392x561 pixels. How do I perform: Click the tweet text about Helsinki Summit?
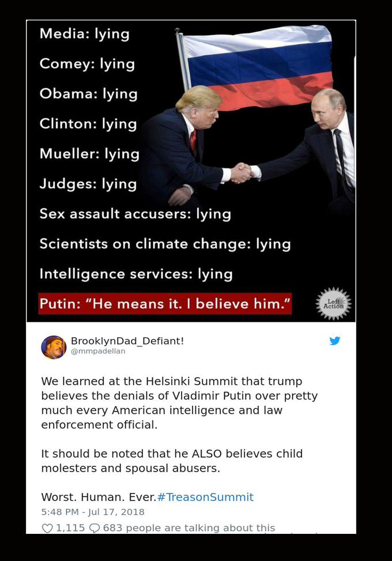179,403
